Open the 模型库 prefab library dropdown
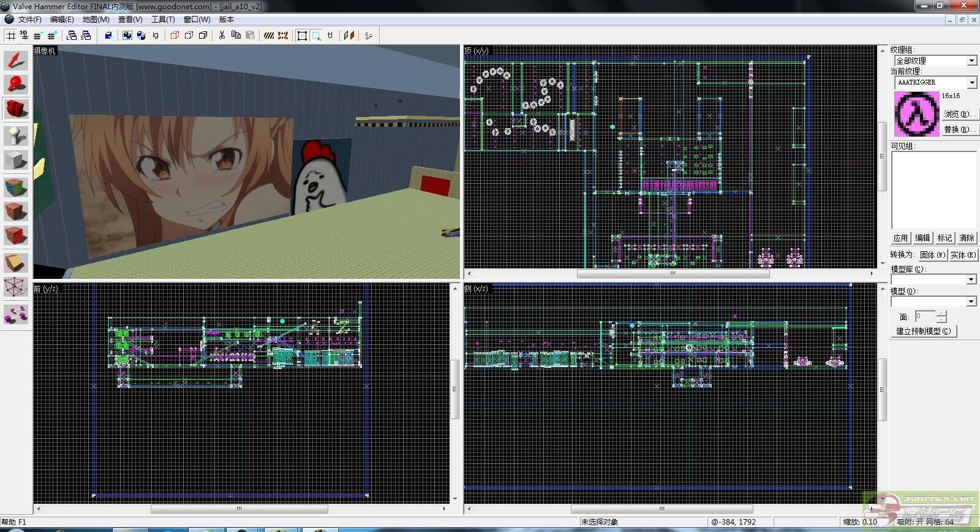This screenshot has width=980, height=532. (971, 279)
